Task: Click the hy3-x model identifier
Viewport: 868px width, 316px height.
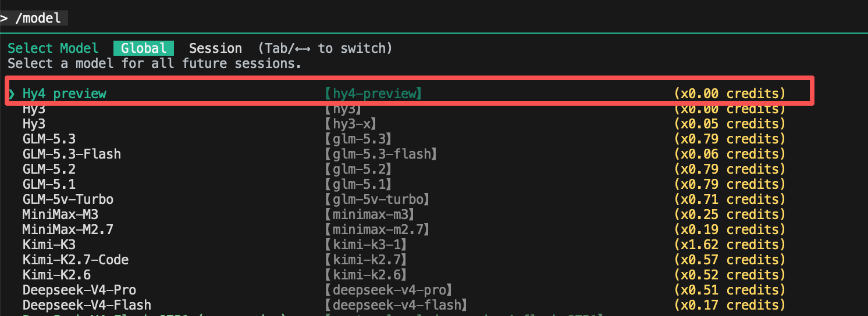Action: pyautogui.click(x=351, y=124)
